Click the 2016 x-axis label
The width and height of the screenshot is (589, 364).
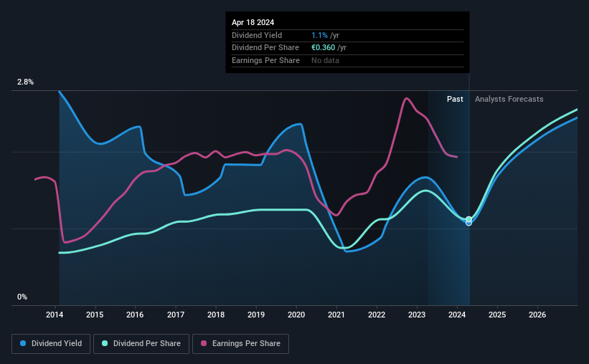135,315
